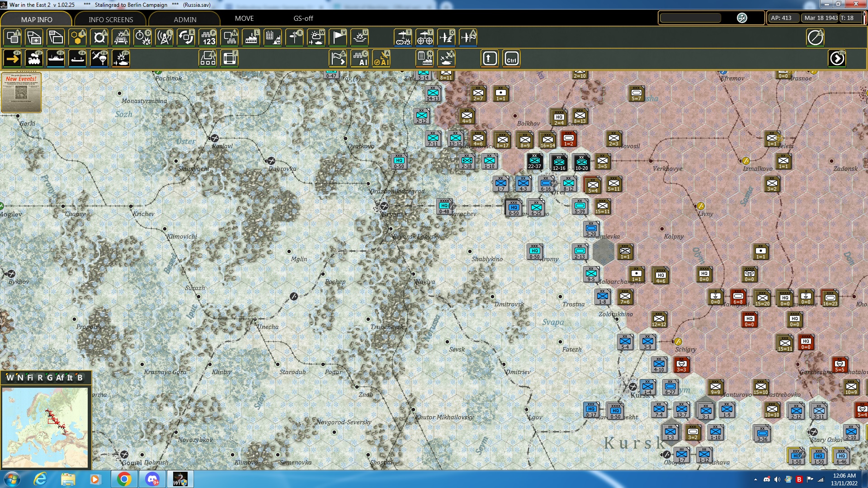Toggle the rail damage overlay icon
This screenshot has width=868, height=488.
tap(121, 38)
